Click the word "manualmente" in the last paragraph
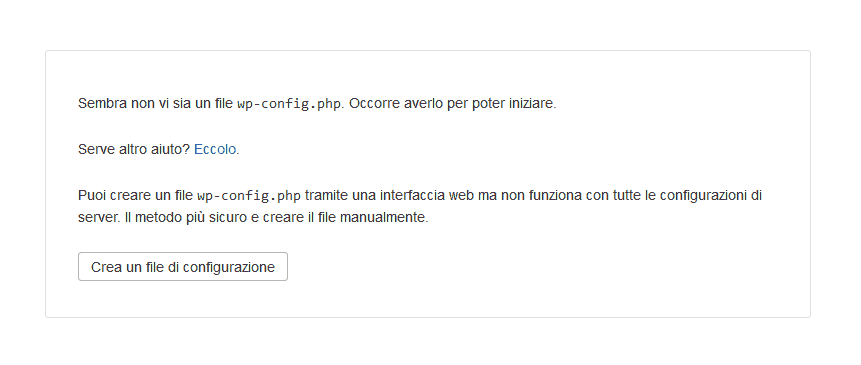Viewport: 861px width, 365px height. pyautogui.click(x=383, y=217)
